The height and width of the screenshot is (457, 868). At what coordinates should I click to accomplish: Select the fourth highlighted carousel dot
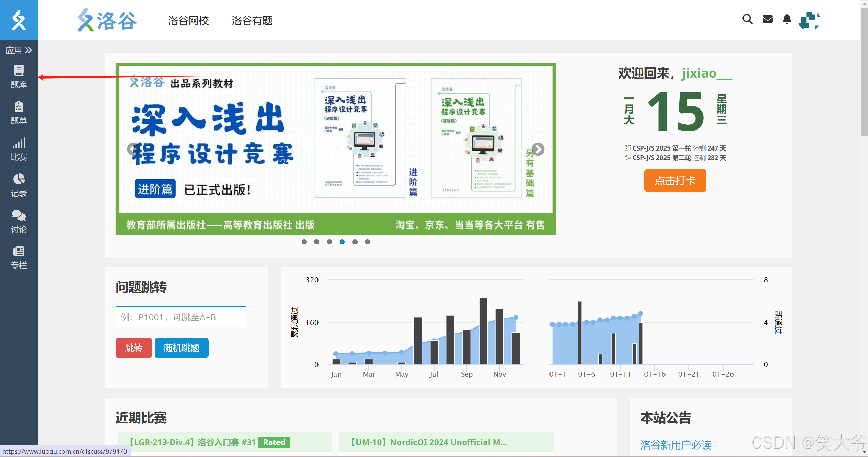pos(342,242)
